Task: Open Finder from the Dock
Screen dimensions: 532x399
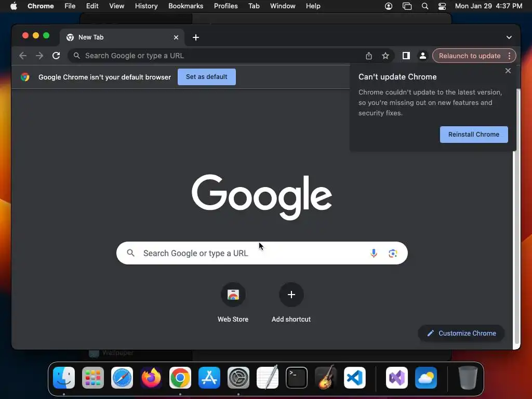Action: (x=64, y=378)
